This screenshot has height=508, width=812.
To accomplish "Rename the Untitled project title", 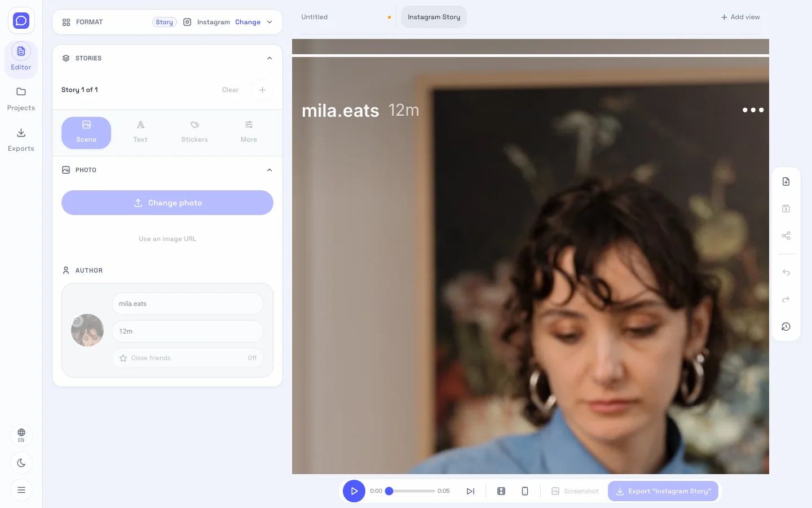I will pos(314,17).
